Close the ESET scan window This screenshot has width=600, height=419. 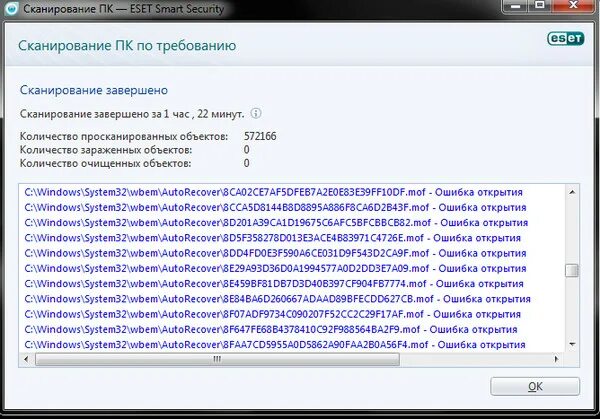coord(573,6)
